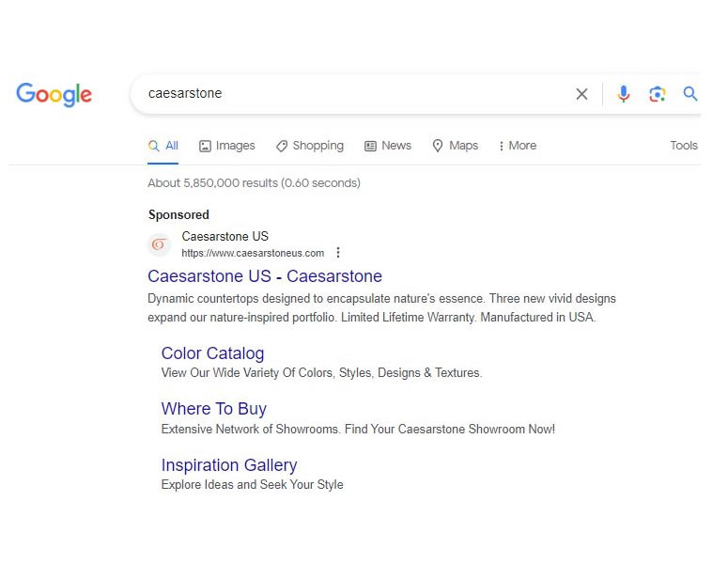Click the Shopping tab tag icon
The height and width of the screenshot is (564, 728).
282,147
